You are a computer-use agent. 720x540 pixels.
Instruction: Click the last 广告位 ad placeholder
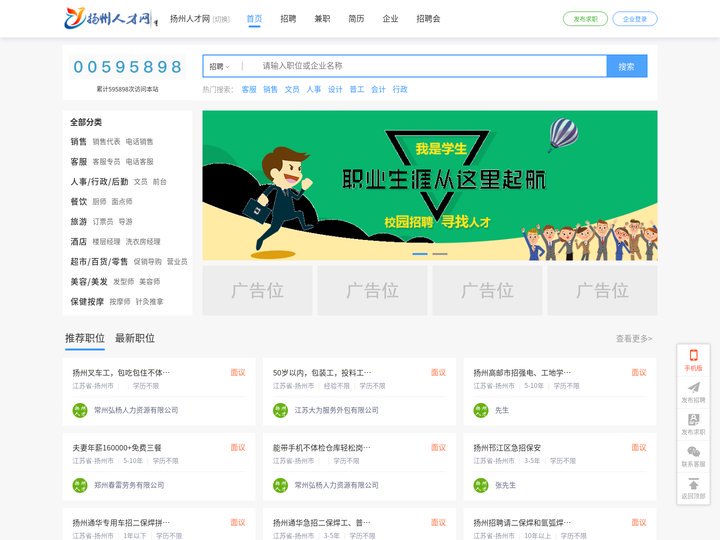point(602,291)
